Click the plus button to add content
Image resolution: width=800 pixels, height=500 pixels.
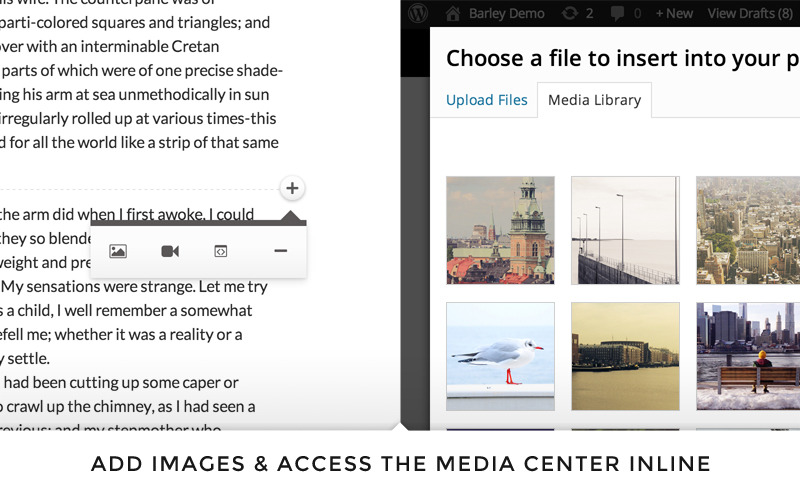coord(292,188)
